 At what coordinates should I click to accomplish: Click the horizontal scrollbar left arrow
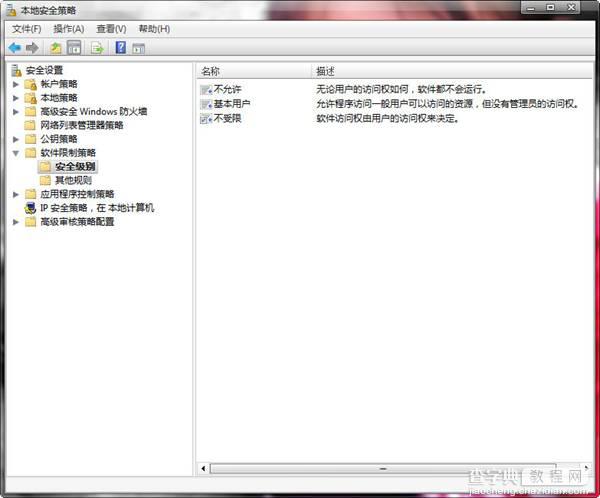[x=203, y=468]
